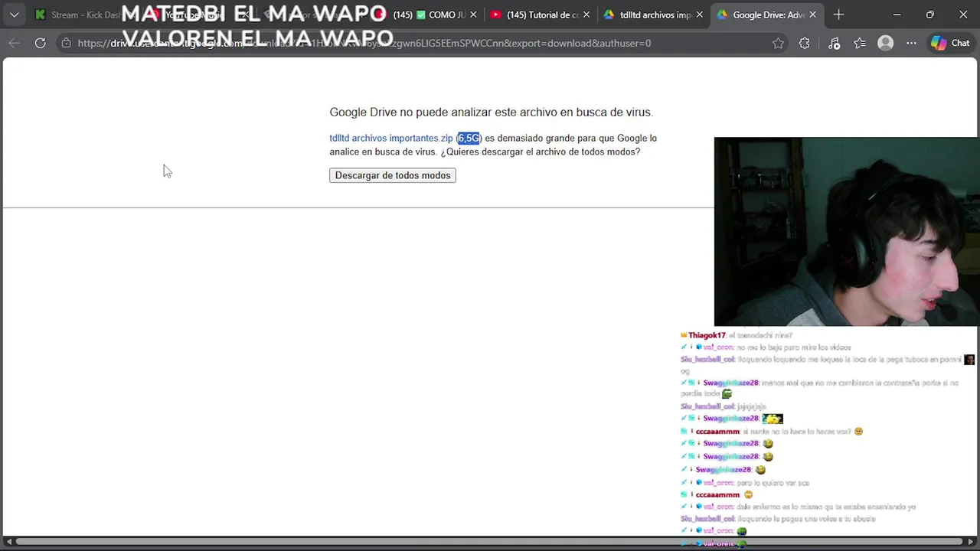This screenshot has width=980, height=551.
Task: Open the Extensions menu
Action: (804, 43)
